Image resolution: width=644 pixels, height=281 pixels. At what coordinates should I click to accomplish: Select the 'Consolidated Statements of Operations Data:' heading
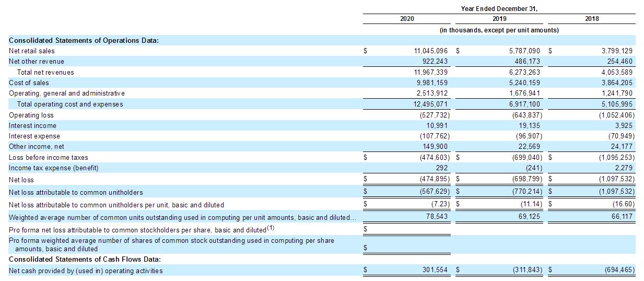tap(84, 41)
